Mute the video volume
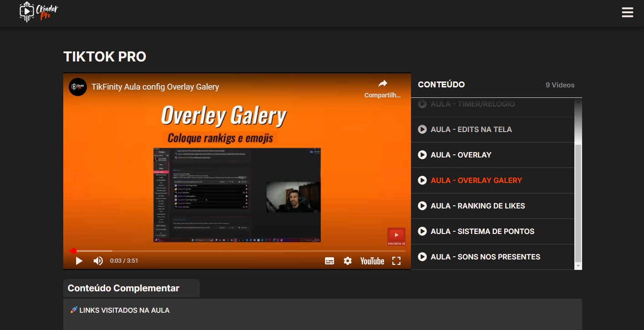The height and width of the screenshot is (330, 644). click(98, 261)
